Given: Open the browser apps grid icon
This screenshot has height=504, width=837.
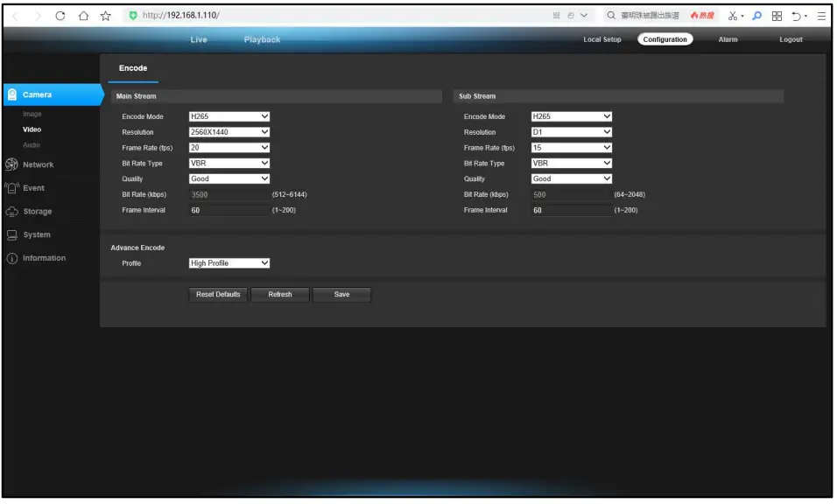Looking at the screenshot, I should [x=777, y=16].
